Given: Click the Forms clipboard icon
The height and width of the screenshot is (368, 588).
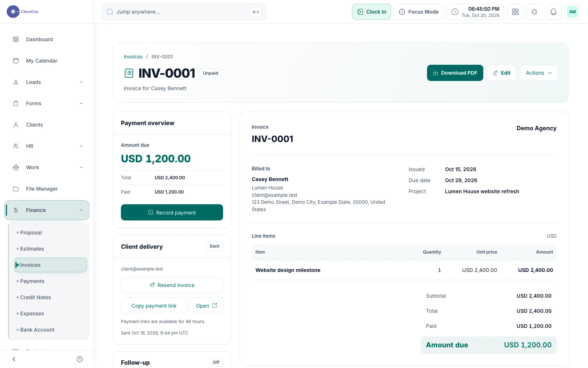Looking at the screenshot, I should (16, 103).
